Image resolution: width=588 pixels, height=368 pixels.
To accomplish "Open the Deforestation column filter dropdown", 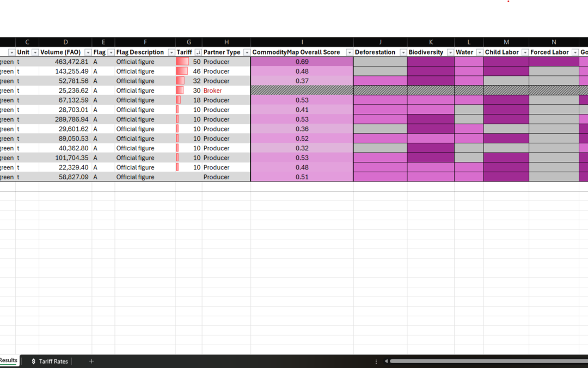I will pyautogui.click(x=403, y=52).
